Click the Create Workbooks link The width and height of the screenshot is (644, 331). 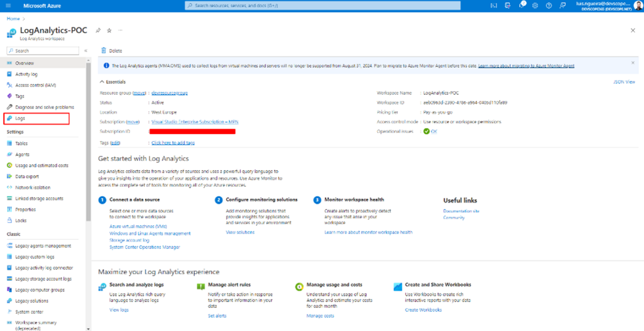coord(423,310)
